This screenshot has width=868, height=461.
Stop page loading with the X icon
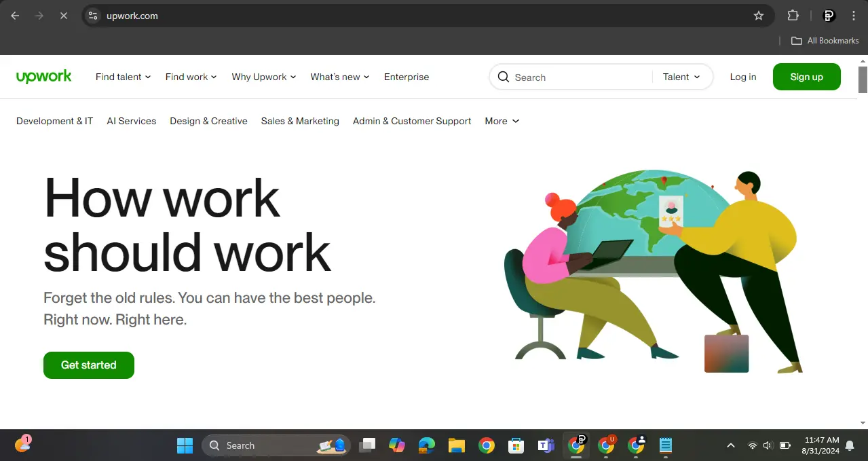(64, 16)
